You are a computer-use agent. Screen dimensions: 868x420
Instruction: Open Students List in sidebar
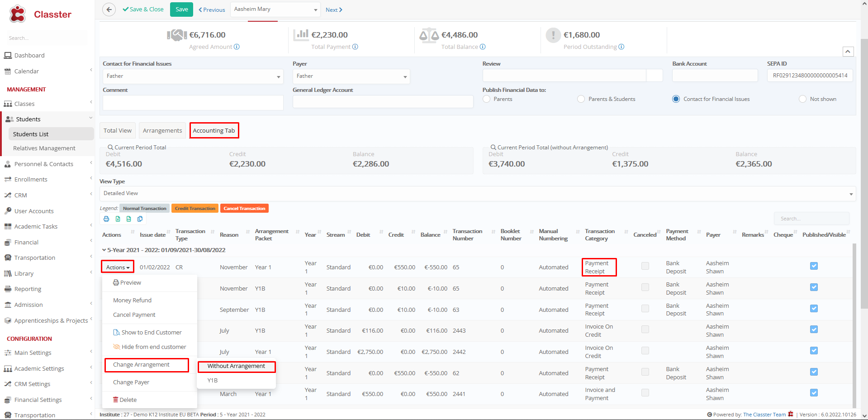(51, 134)
